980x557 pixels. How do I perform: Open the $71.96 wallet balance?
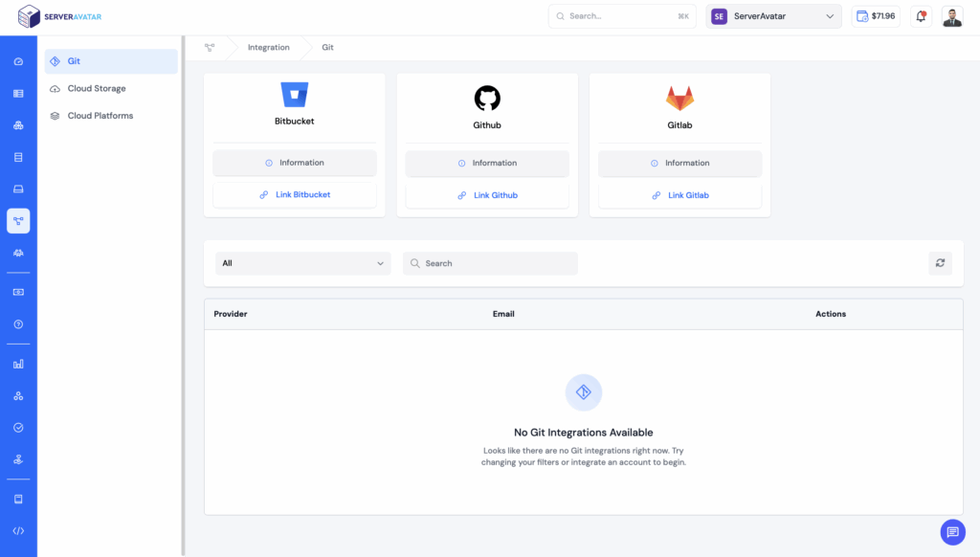point(876,16)
